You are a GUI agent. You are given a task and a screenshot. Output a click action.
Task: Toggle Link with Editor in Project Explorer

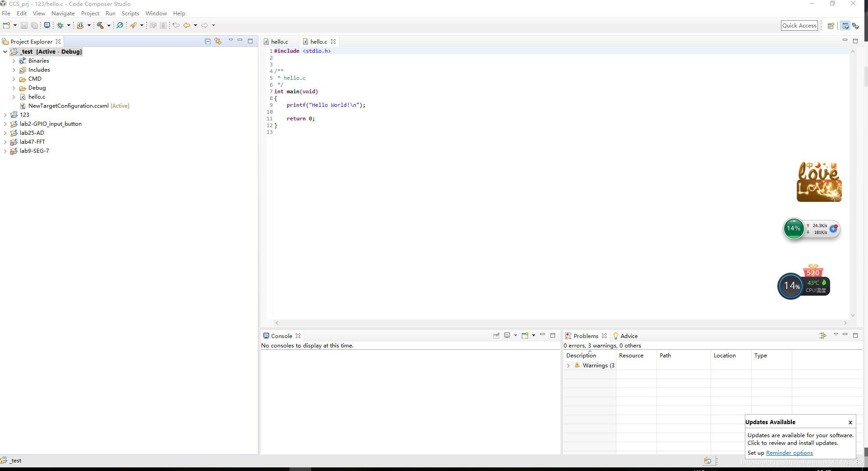click(x=218, y=41)
